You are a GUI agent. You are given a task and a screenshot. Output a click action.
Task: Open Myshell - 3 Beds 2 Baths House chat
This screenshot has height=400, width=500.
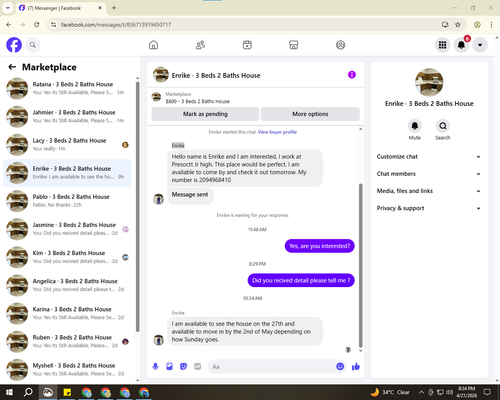[67, 370]
